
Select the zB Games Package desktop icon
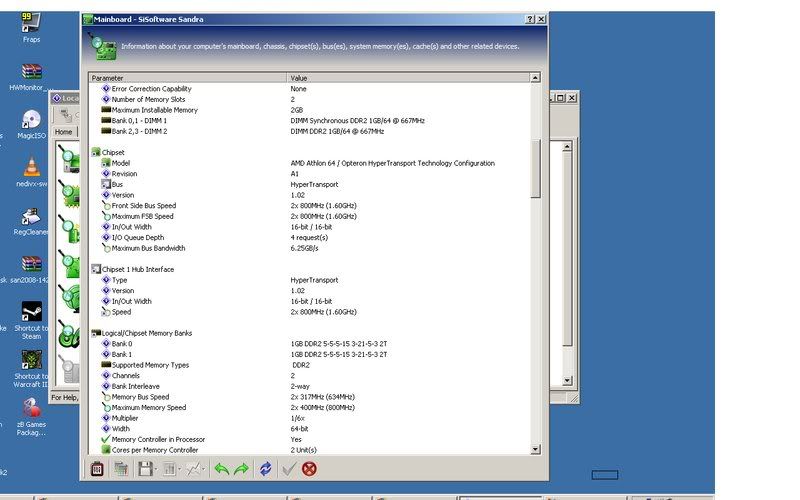[x=31, y=417]
